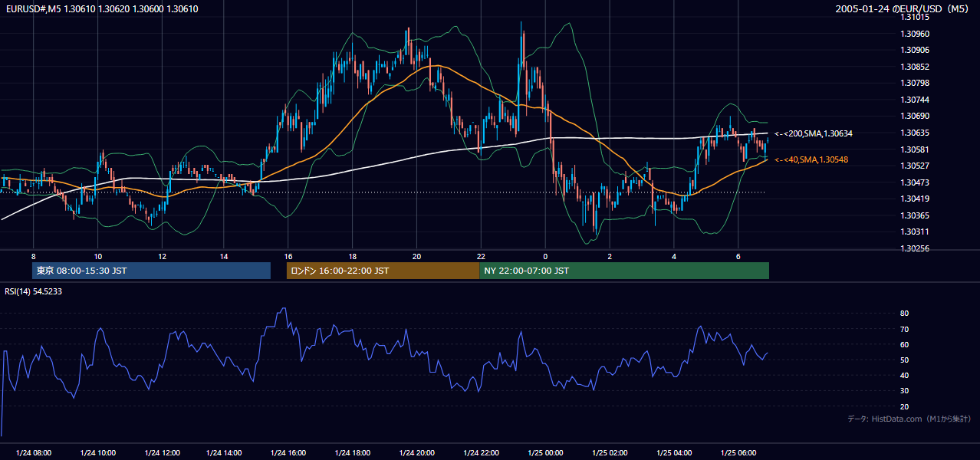Viewport: 980px width, 460px height.
Task: Click time label 1/25 02:00
Action: tap(610, 453)
